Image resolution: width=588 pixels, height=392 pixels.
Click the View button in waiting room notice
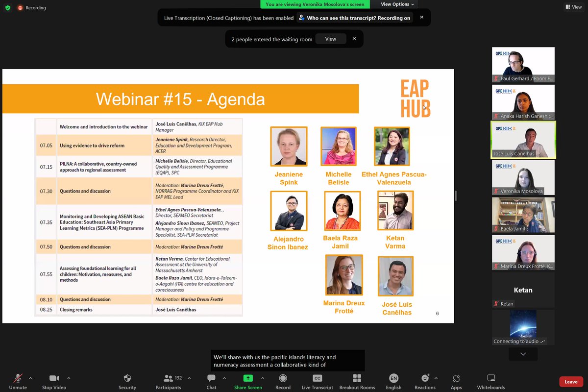(x=331, y=39)
